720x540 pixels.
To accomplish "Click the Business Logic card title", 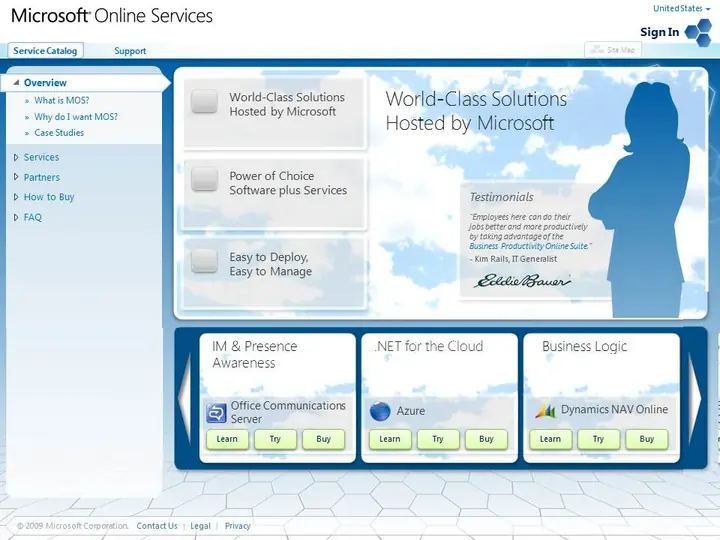I will [x=585, y=347].
